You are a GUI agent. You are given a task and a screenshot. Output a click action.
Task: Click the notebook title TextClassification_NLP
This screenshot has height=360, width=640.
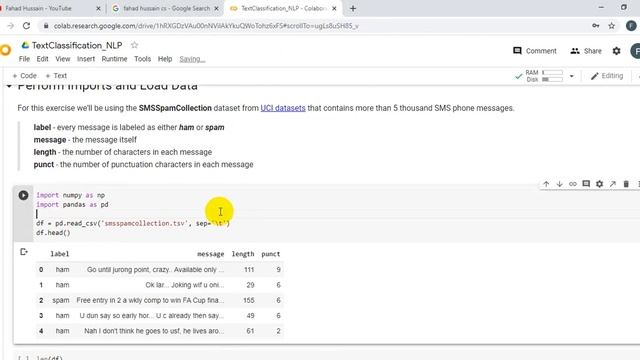(77, 45)
